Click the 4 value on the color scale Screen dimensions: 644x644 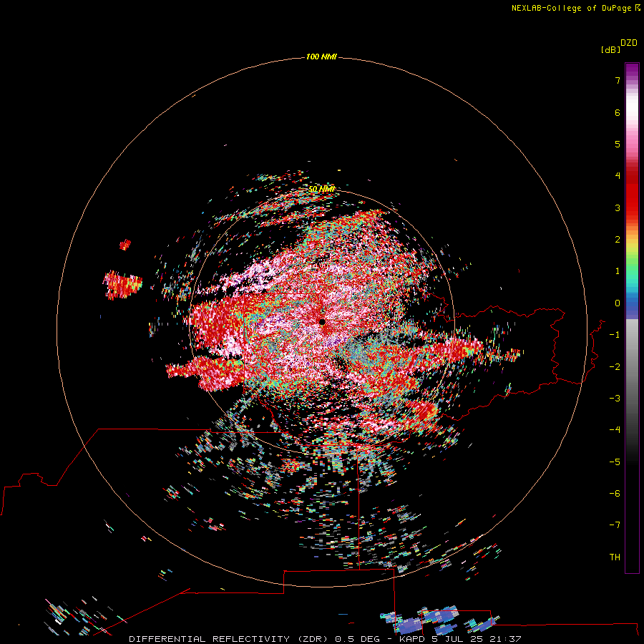618,176
